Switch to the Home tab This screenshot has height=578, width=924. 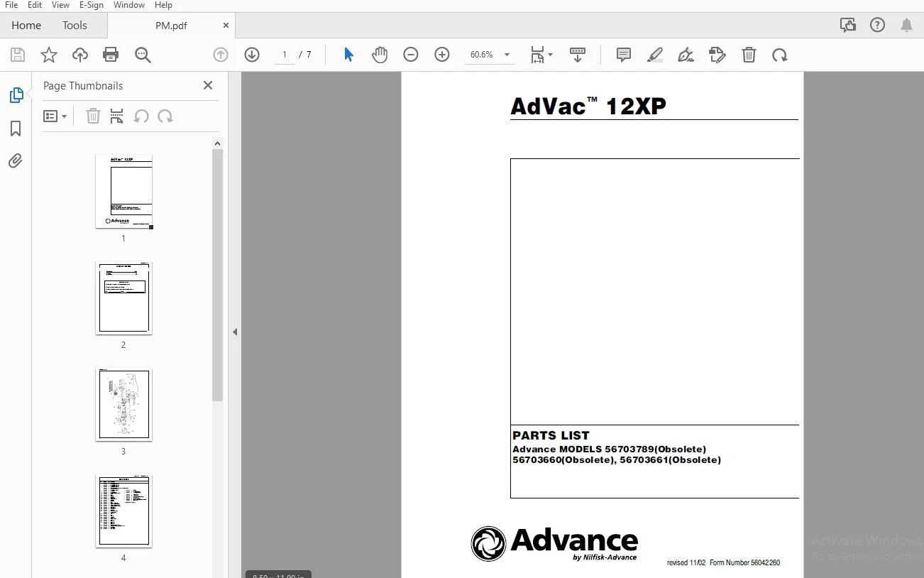26,25
